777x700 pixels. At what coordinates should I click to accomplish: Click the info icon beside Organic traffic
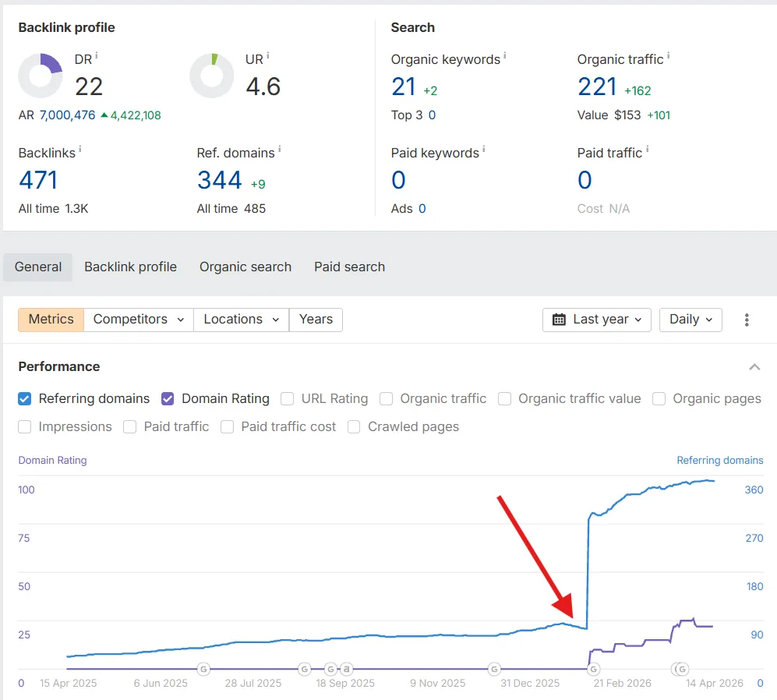click(x=668, y=56)
